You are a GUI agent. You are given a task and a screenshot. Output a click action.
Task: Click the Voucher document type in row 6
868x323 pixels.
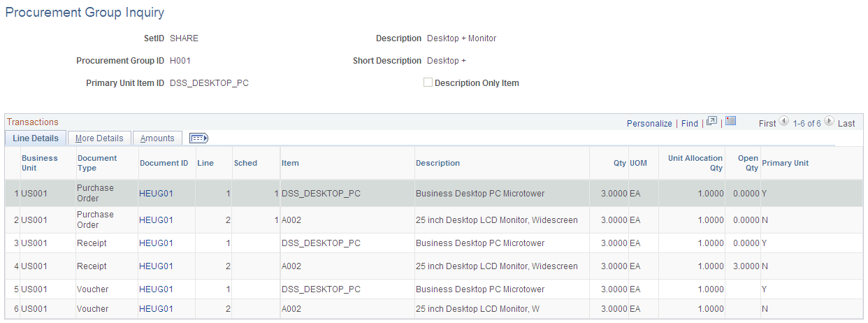(x=92, y=309)
